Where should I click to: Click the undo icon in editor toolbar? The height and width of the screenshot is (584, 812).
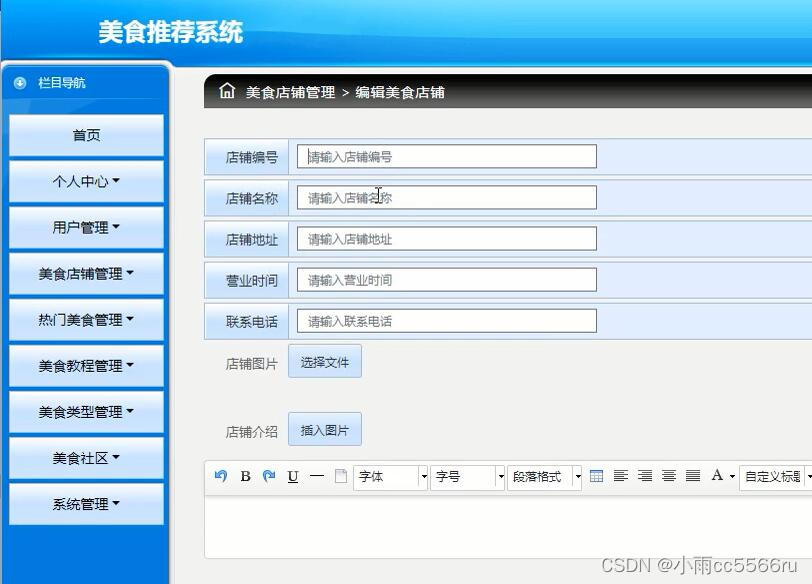coord(221,476)
